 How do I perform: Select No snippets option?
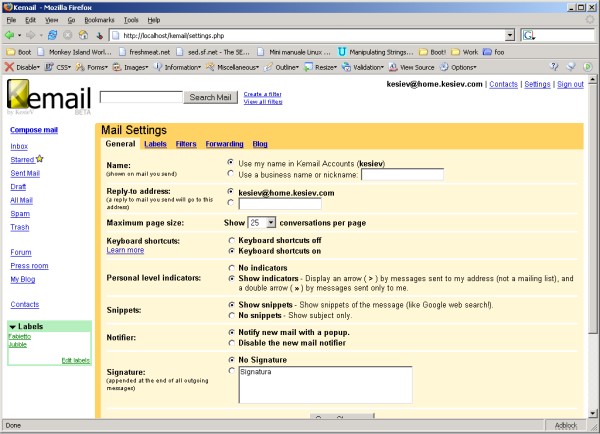pyautogui.click(x=232, y=316)
